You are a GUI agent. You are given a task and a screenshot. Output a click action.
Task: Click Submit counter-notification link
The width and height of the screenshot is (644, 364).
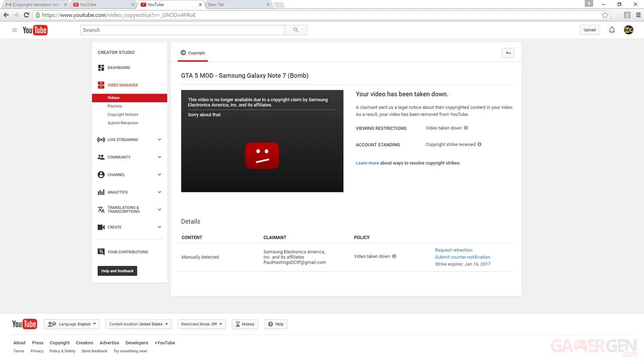click(462, 257)
